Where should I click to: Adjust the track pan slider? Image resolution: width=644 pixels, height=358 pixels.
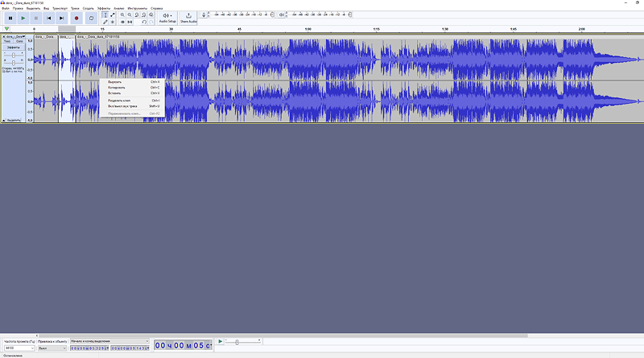[14, 63]
